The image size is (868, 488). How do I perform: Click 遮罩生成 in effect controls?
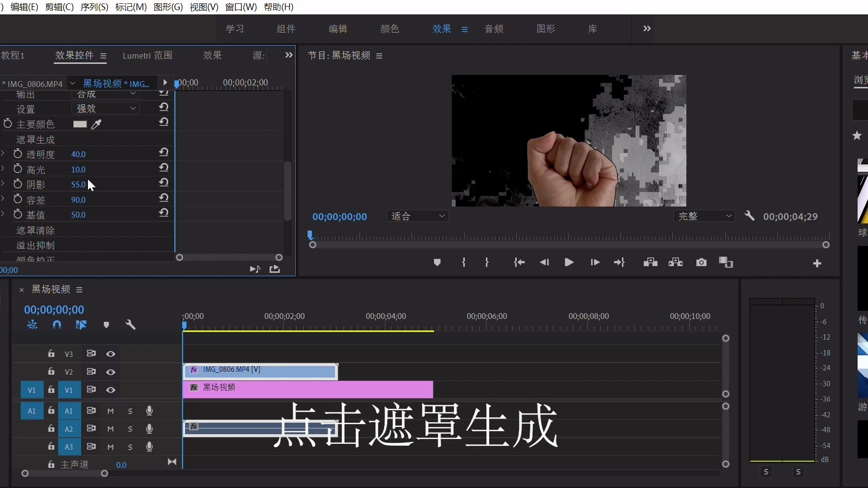coord(36,139)
